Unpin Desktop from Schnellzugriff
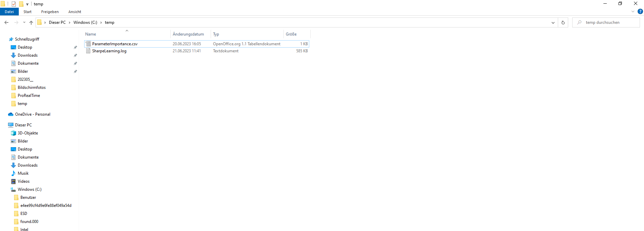Image resolution: width=644 pixels, height=231 pixels. tap(75, 47)
